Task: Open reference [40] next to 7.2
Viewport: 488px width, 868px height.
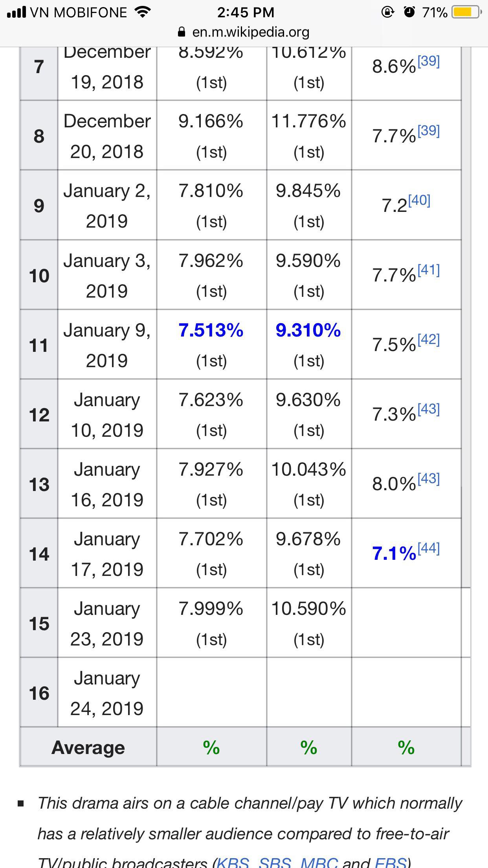Action: click(419, 200)
